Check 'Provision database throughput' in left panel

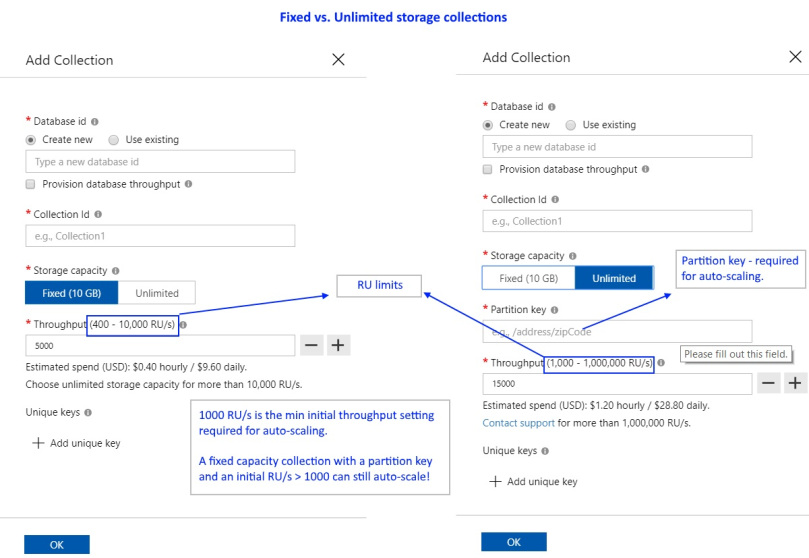31,184
